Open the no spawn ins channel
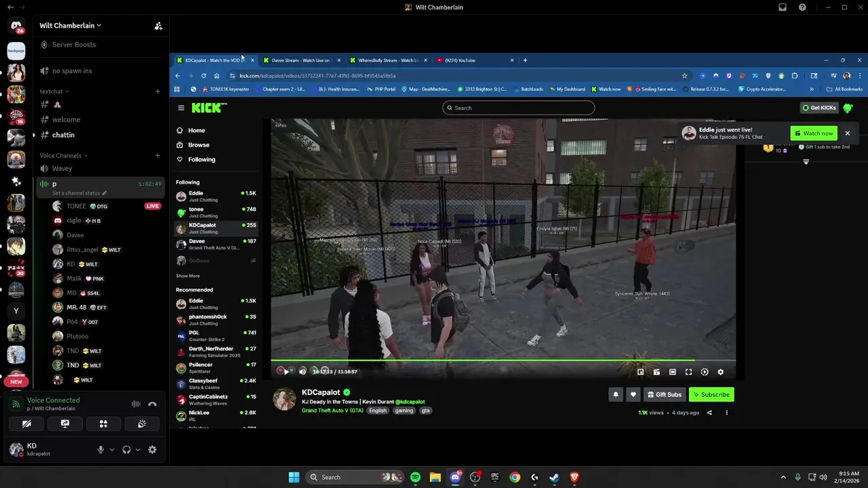 (100, 70)
